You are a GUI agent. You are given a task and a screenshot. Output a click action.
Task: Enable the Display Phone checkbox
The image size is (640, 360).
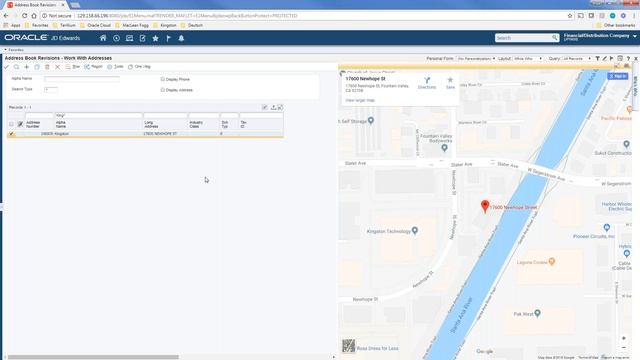162,79
